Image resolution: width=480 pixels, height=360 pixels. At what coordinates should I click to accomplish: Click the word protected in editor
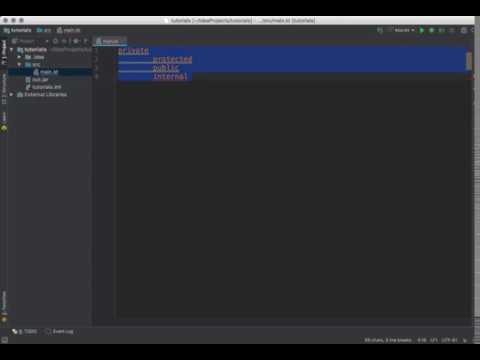coord(172,60)
